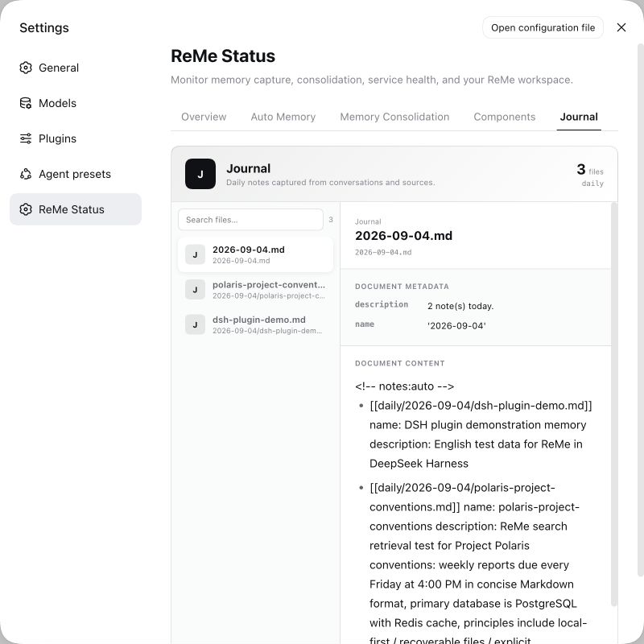Click the General gear icon in sidebar
Screen dimensions: 644x644
pos(26,68)
